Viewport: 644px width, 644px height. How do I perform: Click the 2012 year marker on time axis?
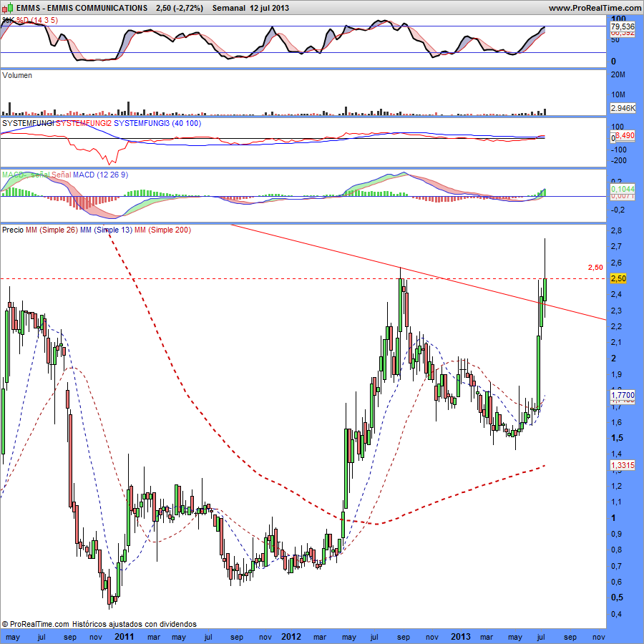(x=291, y=637)
